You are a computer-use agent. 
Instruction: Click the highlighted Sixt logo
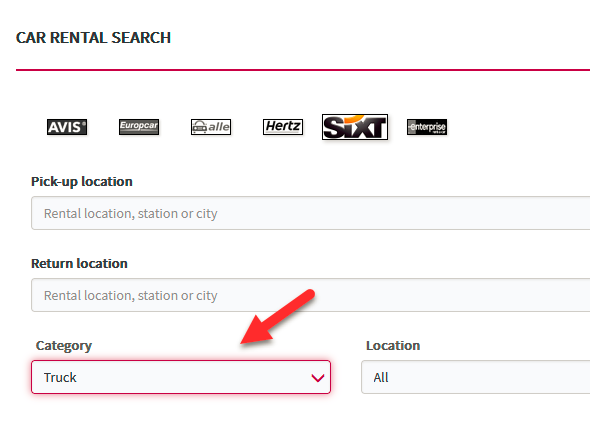click(x=355, y=127)
